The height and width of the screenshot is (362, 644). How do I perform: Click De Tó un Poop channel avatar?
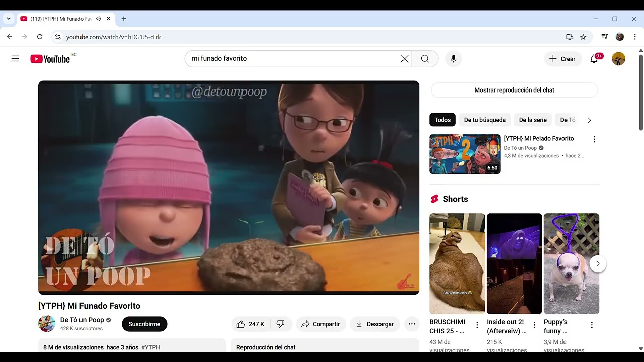coord(47,324)
